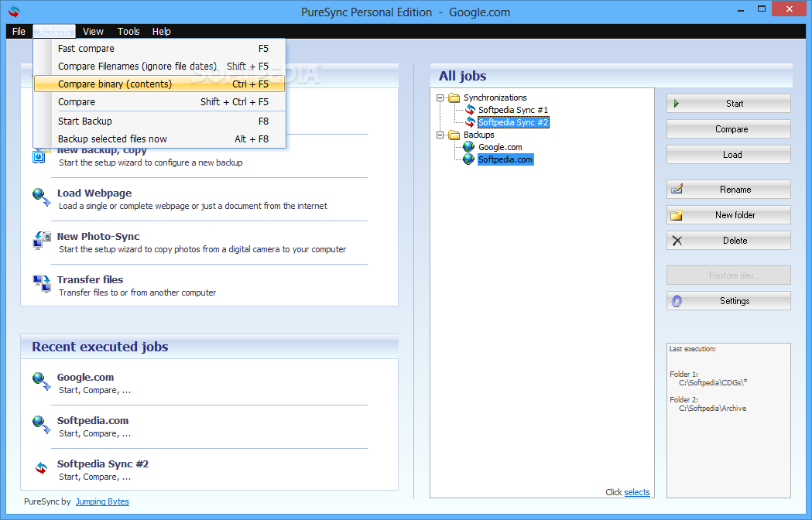Collapse the Synchronizations tree node
Viewport: 812px width, 520px height.
440,97
